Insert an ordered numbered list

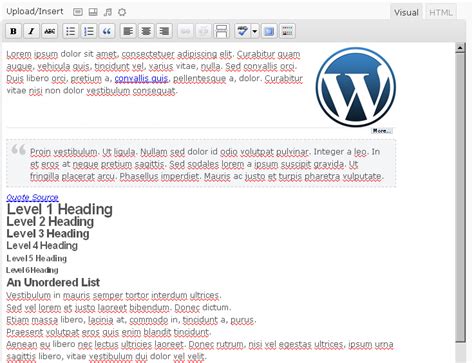click(x=89, y=31)
